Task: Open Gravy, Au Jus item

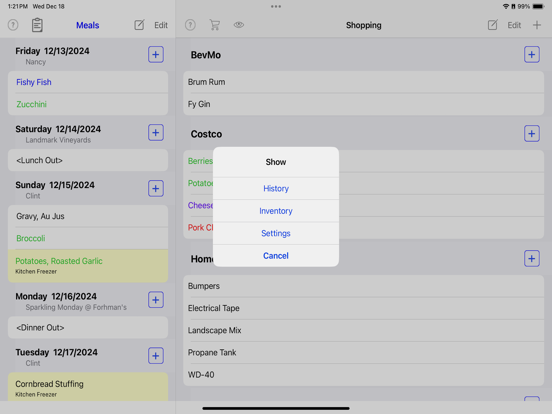Action: tap(88, 216)
